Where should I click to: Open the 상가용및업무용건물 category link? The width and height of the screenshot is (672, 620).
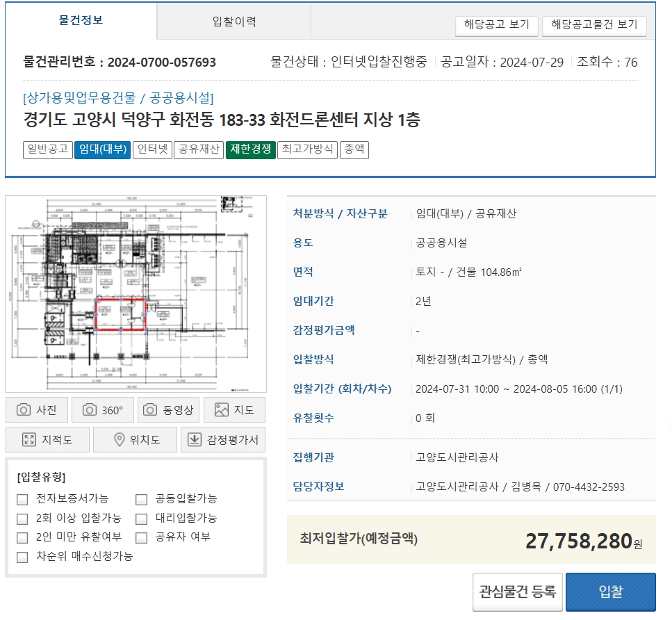(72, 98)
